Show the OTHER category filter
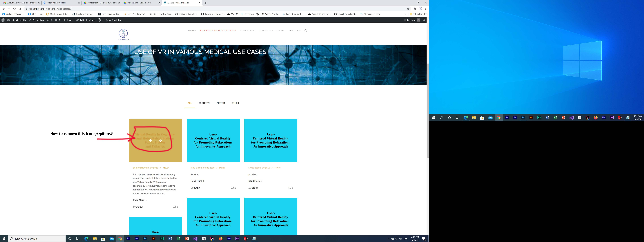The width and height of the screenshot is (644, 242). point(235,103)
